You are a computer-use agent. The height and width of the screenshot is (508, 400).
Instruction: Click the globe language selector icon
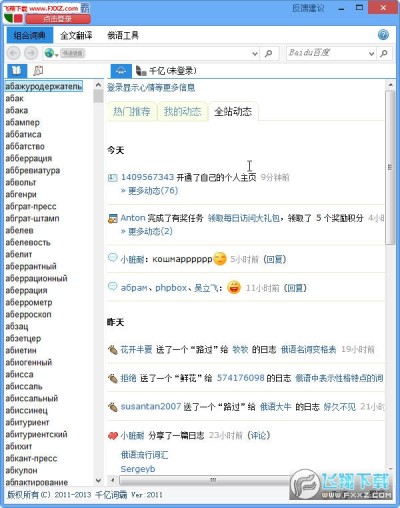[x=51, y=53]
